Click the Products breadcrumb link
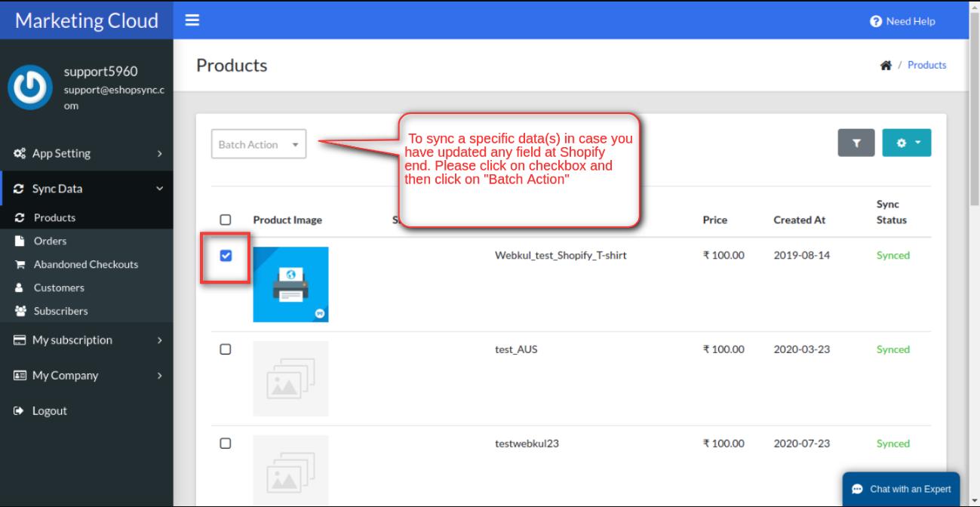The height and width of the screenshot is (507, 980). pyautogui.click(x=927, y=65)
